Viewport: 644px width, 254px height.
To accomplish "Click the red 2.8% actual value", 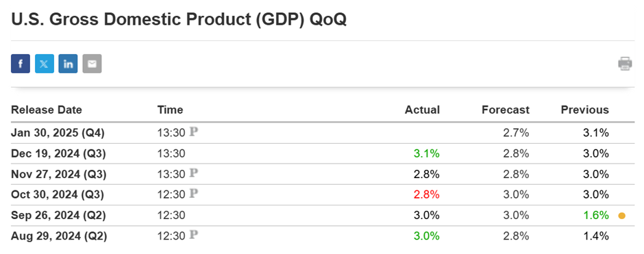I will pyautogui.click(x=427, y=194).
